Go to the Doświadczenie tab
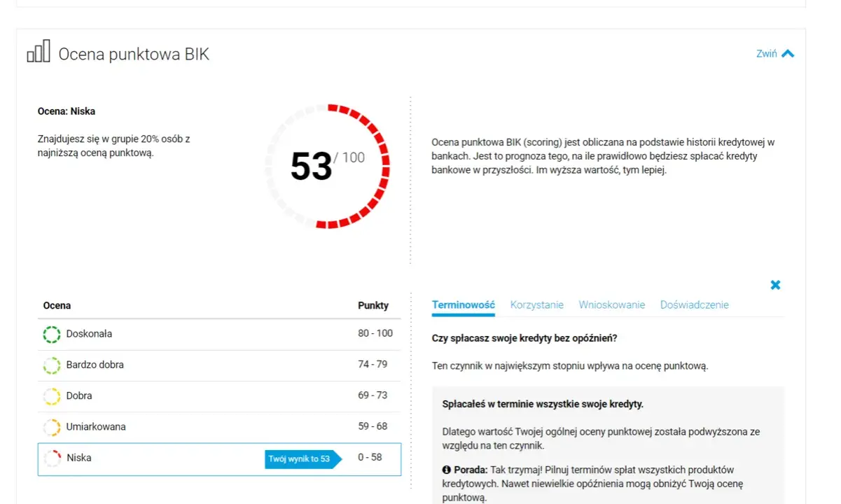 [694, 304]
